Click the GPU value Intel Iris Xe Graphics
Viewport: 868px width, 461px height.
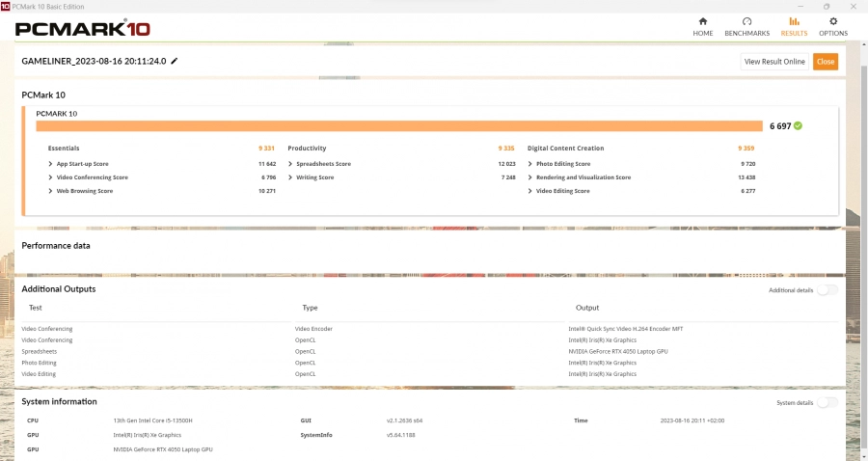148,435
